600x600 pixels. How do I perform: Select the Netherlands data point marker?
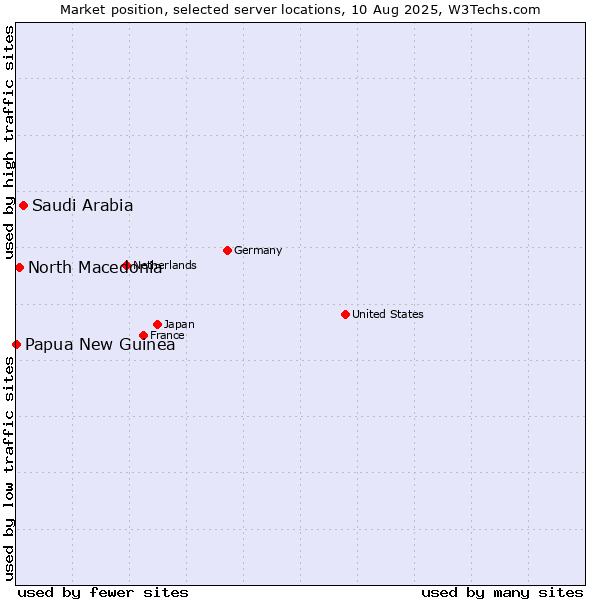click(x=126, y=265)
